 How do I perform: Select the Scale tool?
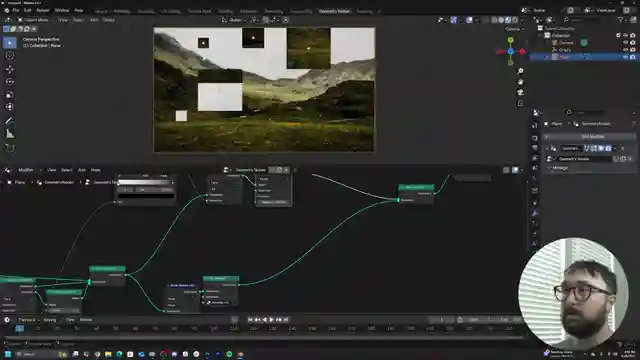(10, 95)
